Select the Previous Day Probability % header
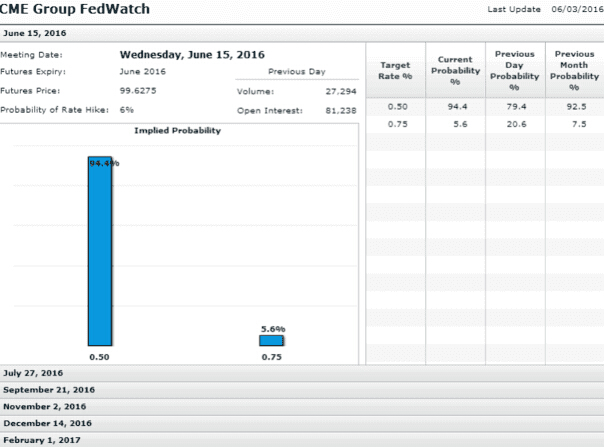This screenshot has height=447, width=604. click(x=515, y=70)
